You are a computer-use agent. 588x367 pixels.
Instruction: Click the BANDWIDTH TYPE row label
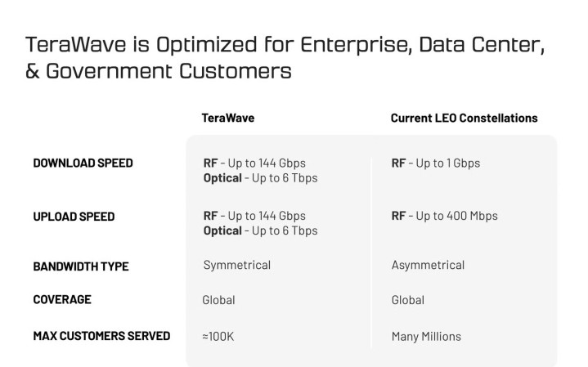80,266
